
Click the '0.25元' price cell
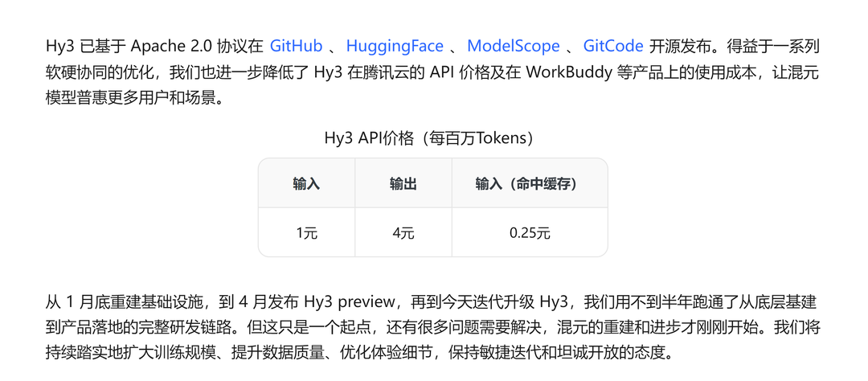[x=530, y=233]
